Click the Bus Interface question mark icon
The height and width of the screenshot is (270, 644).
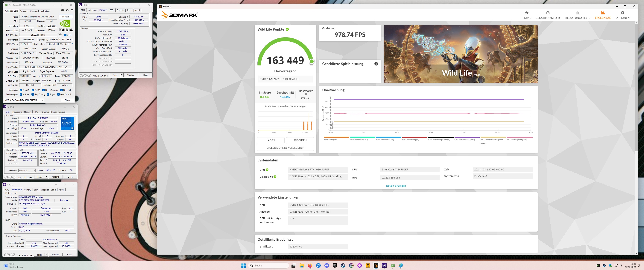pyautogui.click(x=72, y=44)
